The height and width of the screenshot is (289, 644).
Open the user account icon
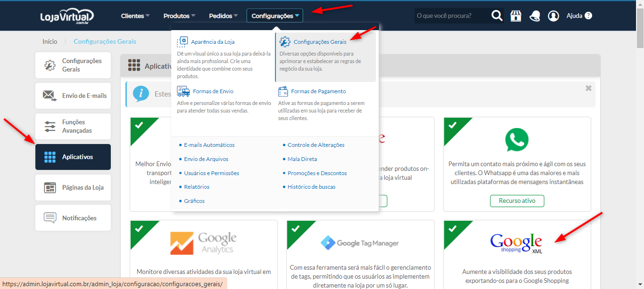(553, 16)
